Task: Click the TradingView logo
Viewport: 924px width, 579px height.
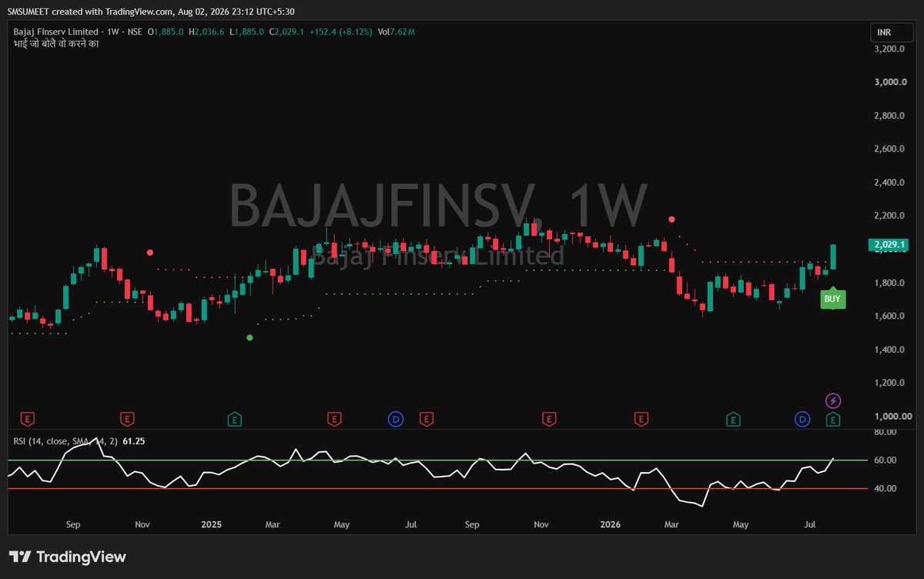Action: [67, 557]
